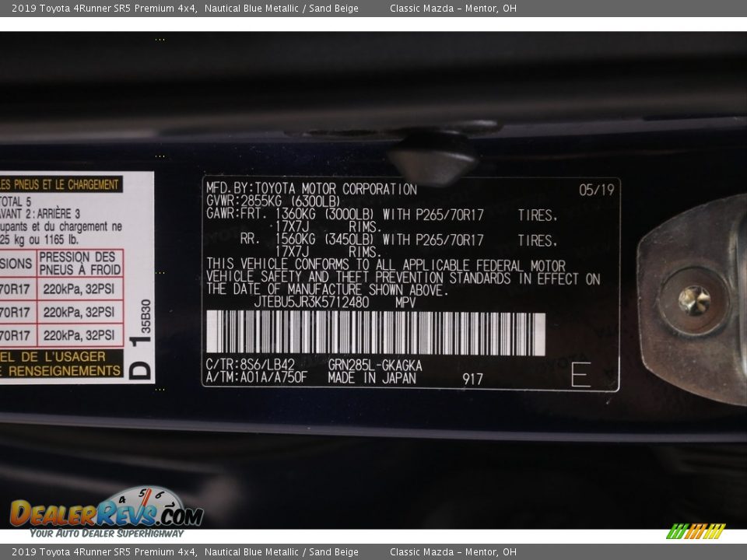
Task: Click the C/TR 8S6/LB42 color code
Action: pos(250,364)
